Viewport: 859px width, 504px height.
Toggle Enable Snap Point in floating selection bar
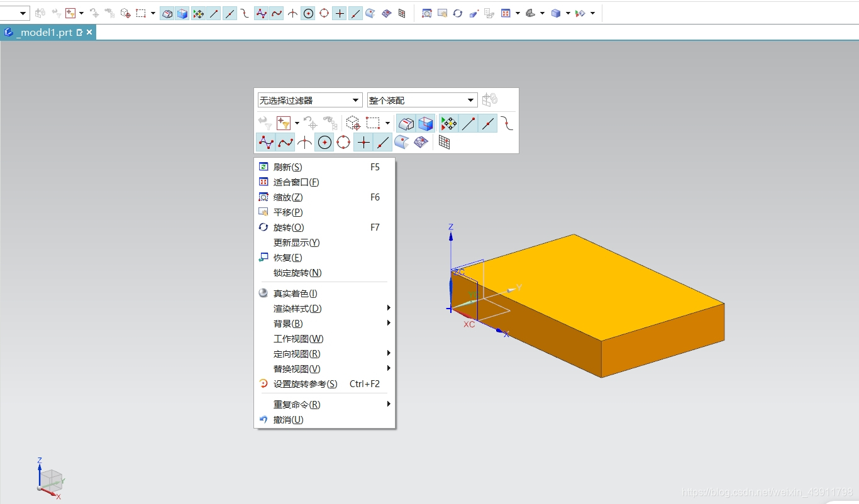pyautogui.click(x=449, y=123)
